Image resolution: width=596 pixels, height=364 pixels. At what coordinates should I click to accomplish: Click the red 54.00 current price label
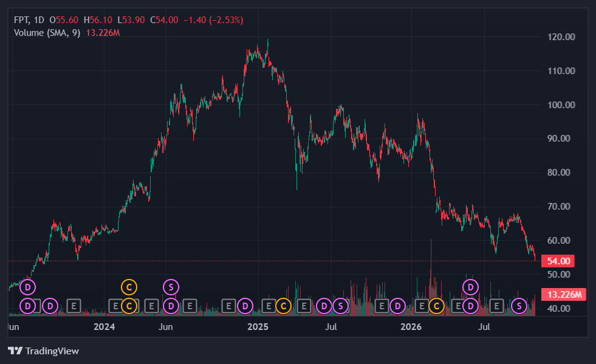click(558, 261)
